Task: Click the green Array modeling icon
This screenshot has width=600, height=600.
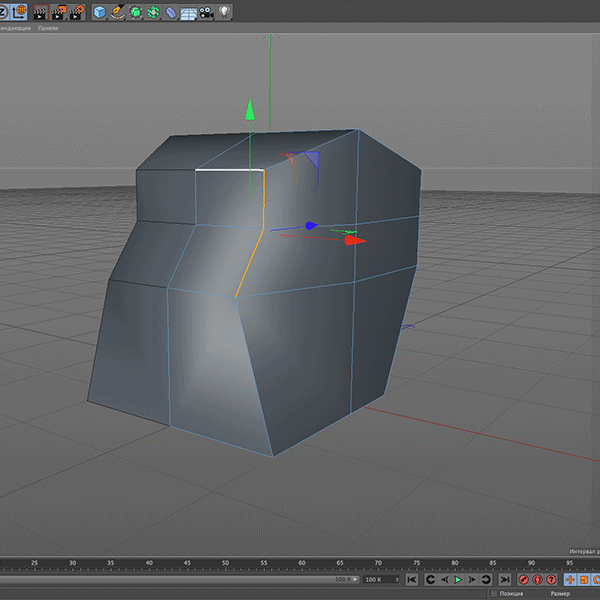Action: coord(153,12)
